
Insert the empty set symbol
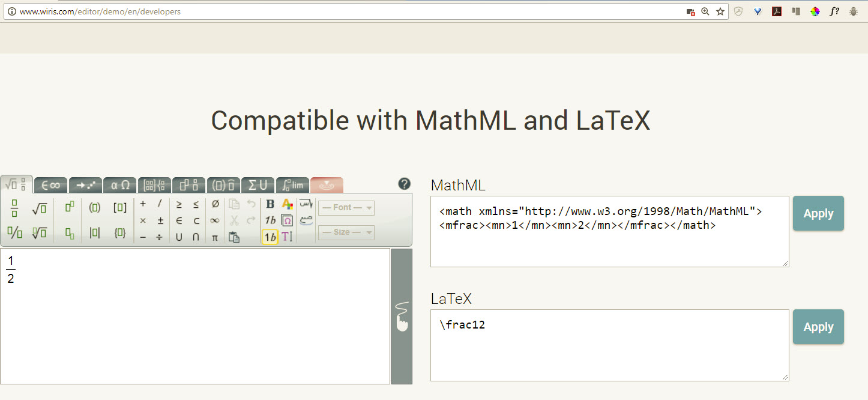[x=215, y=204]
